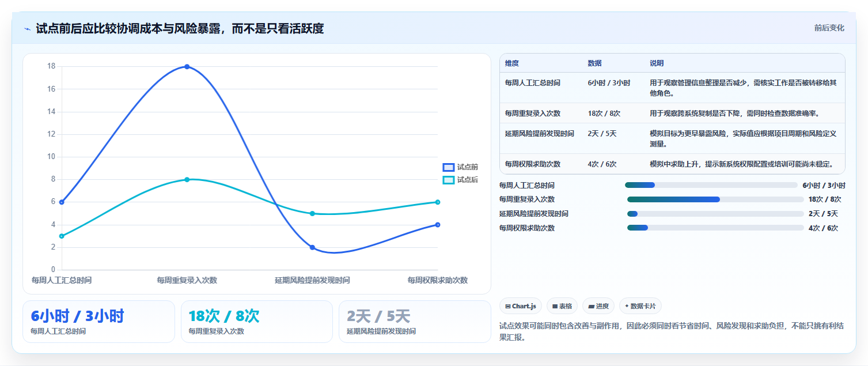Click progress value 4次 / 6次

[823, 228]
